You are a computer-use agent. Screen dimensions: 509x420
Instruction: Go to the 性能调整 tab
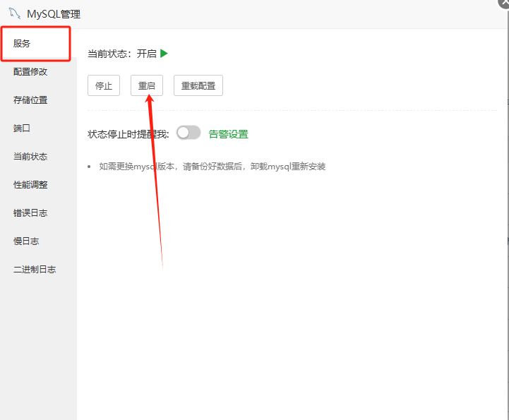pos(30,185)
